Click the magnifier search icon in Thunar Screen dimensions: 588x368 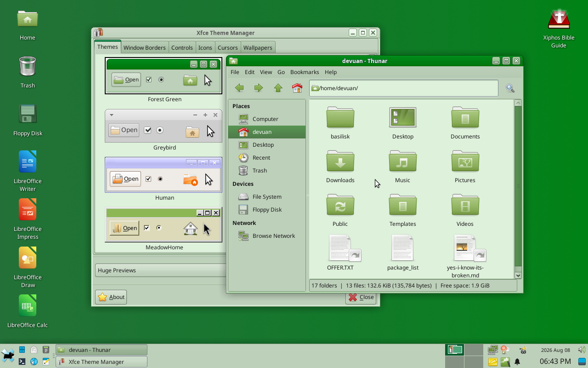pos(510,88)
